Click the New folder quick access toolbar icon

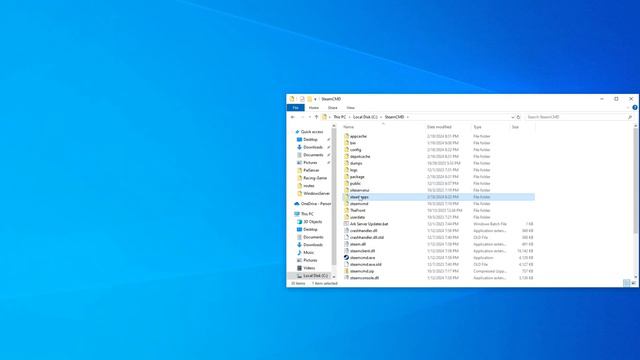(x=309, y=99)
